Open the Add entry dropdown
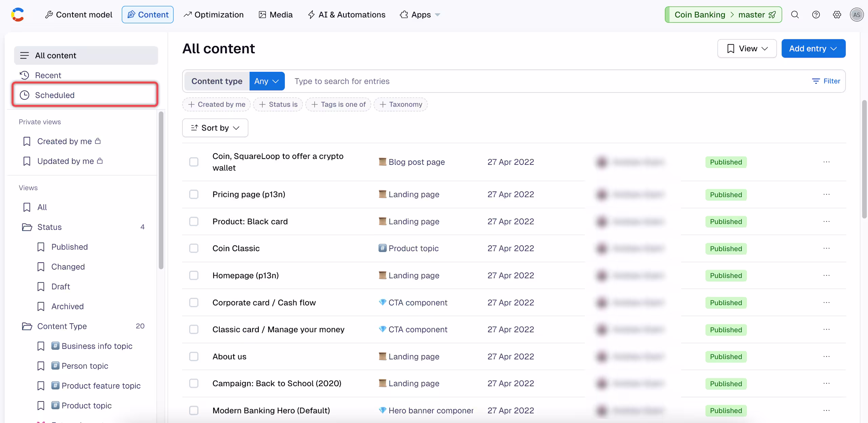The image size is (868, 423). (x=813, y=48)
